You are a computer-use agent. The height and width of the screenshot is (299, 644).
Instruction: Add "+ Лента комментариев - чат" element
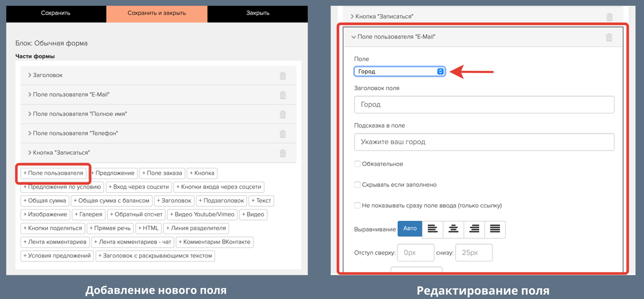(x=133, y=242)
